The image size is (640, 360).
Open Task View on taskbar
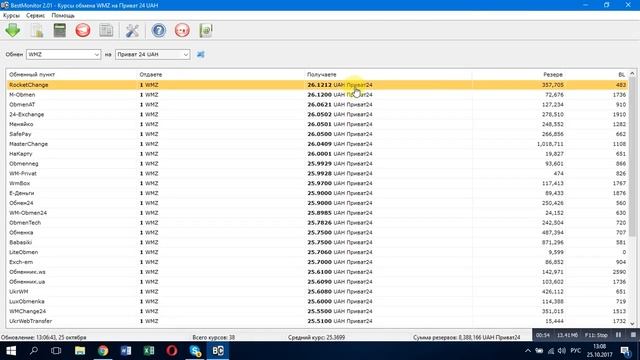tap(56, 351)
